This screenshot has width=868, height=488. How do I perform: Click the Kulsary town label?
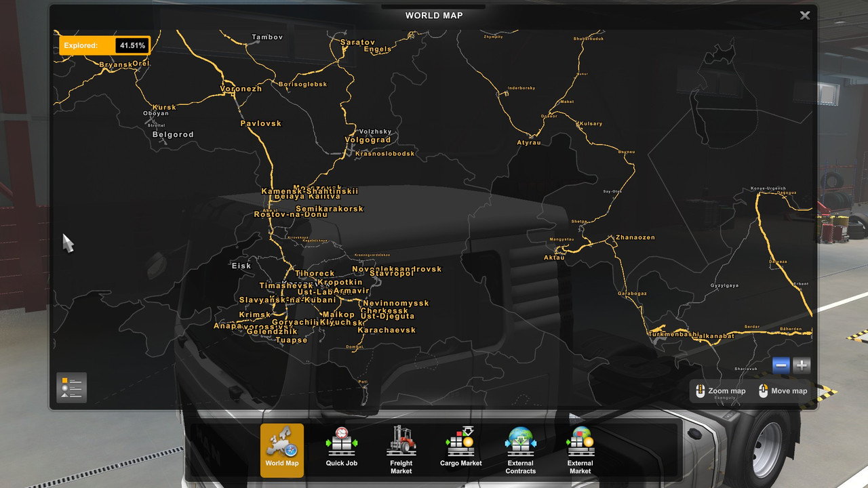pyautogui.click(x=591, y=124)
